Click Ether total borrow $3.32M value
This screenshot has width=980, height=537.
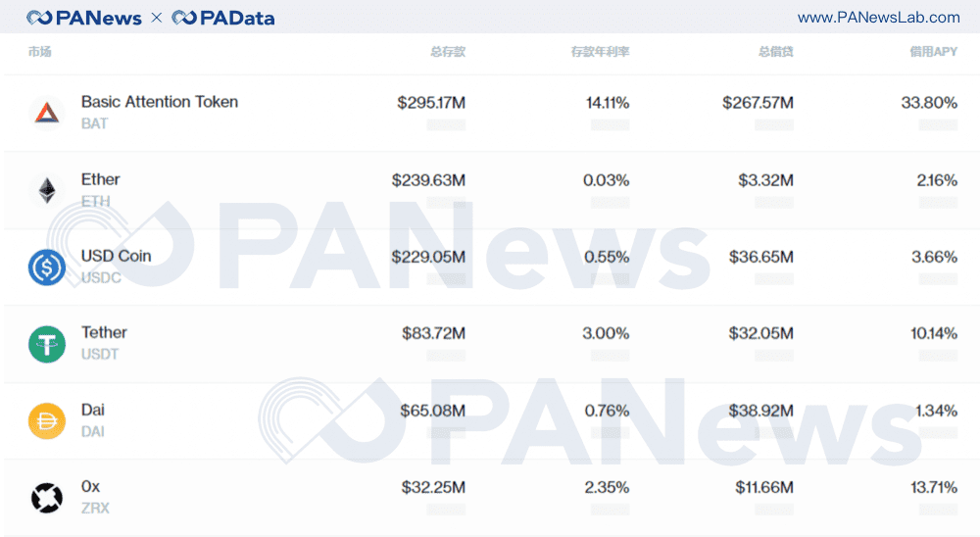[x=765, y=180]
